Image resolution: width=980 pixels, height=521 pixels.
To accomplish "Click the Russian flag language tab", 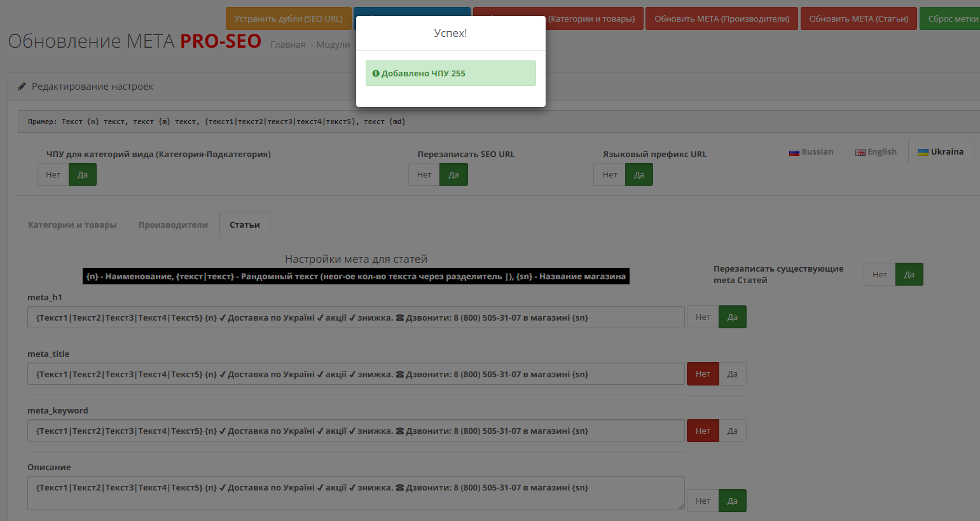I will coord(811,152).
